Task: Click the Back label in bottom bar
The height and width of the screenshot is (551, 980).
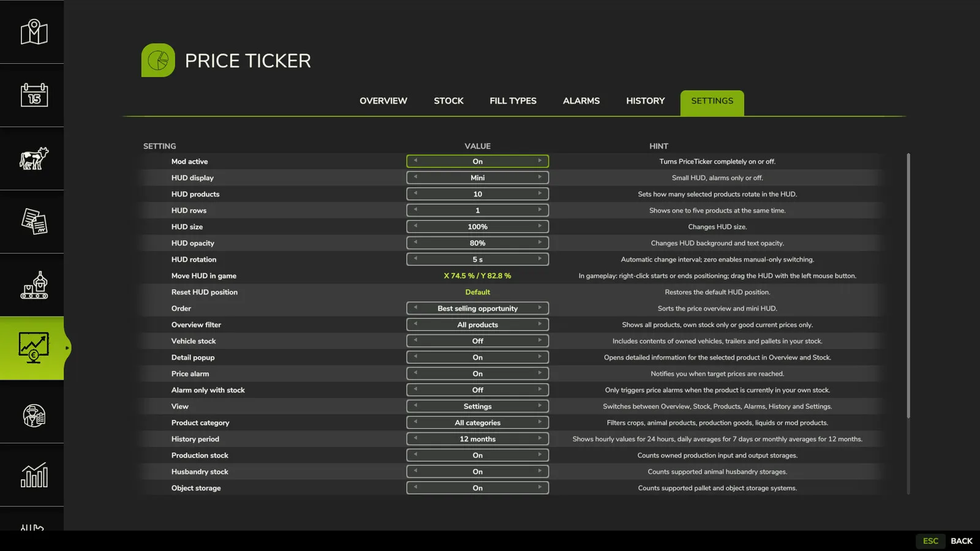Action: tap(962, 541)
